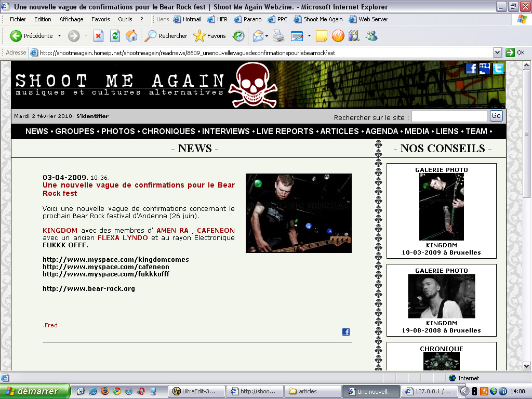The image size is (532, 399).
Task: Click the site's Twitter header icon
Action: pyautogui.click(x=498, y=69)
